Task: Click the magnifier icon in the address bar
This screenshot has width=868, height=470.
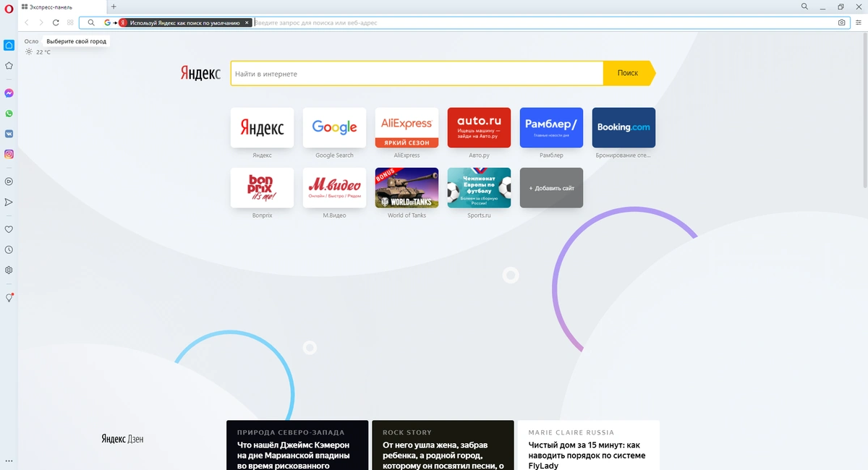Action: coord(91,22)
